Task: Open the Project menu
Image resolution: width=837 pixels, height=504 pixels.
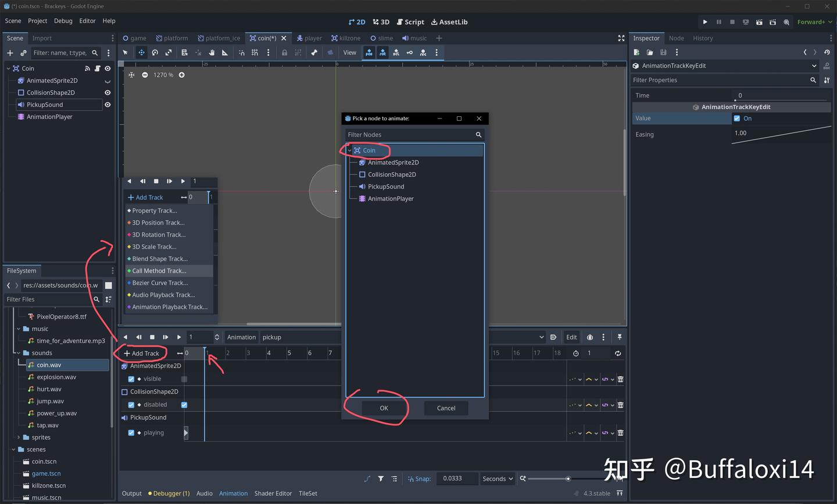Action: [37, 20]
